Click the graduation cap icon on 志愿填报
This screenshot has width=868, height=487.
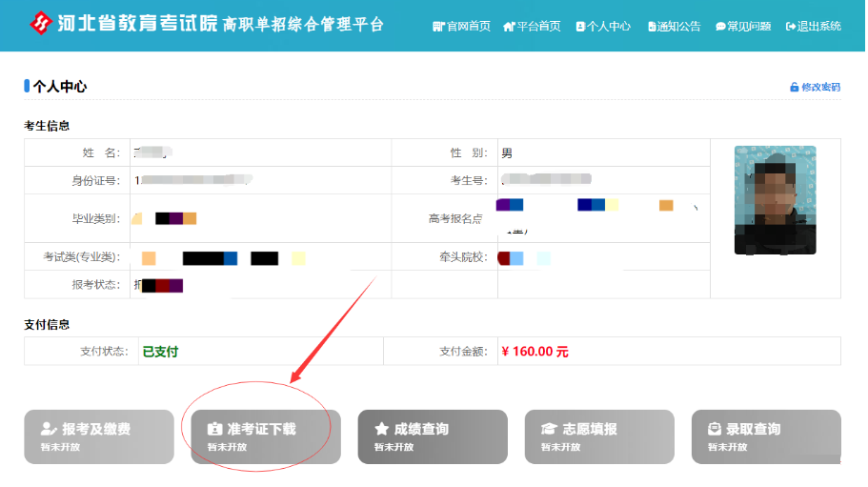click(x=549, y=429)
